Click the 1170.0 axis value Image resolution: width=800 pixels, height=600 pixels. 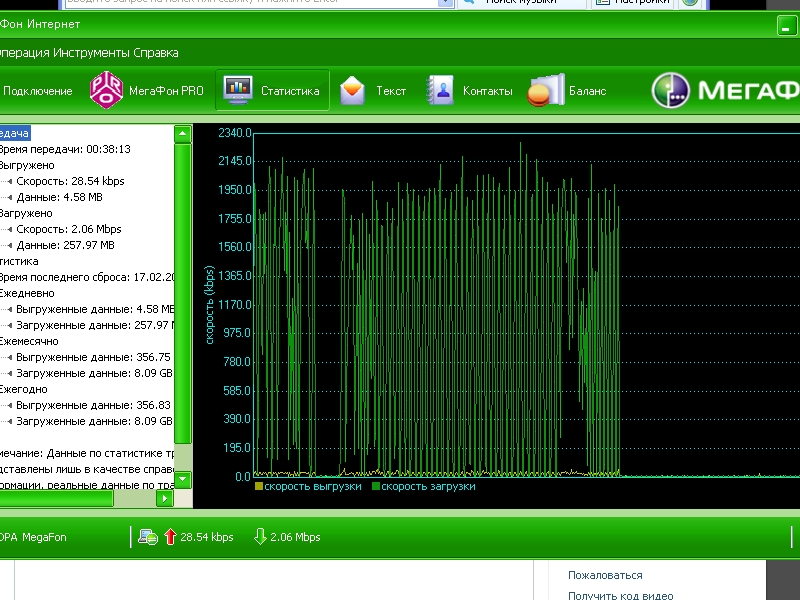pyautogui.click(x=235, y=305)
